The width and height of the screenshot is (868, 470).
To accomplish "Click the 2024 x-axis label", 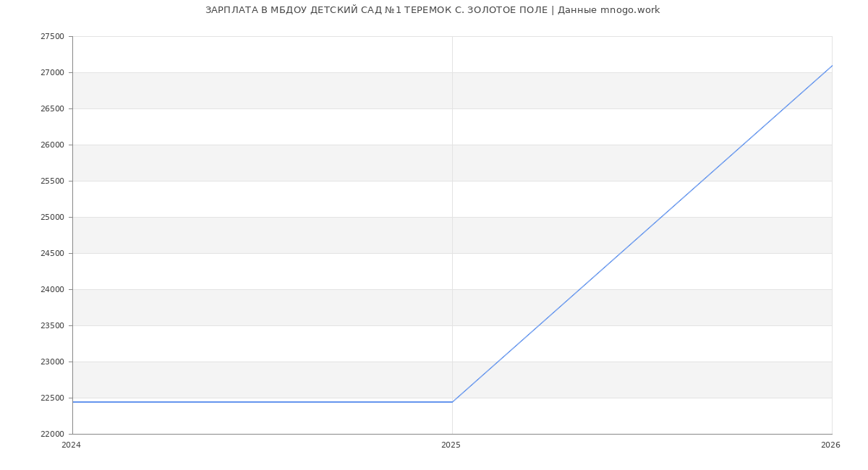I will tap(71, 445).
